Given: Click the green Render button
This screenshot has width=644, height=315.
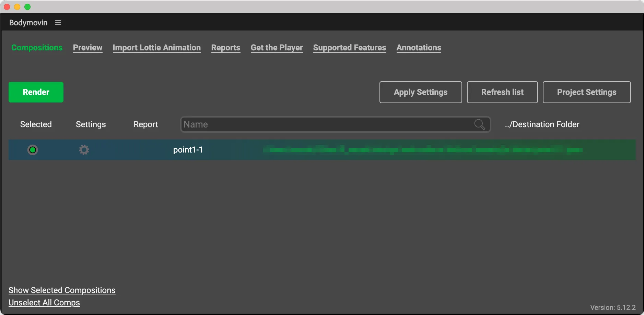Looking at the screenshot, I should pos(36,92).
